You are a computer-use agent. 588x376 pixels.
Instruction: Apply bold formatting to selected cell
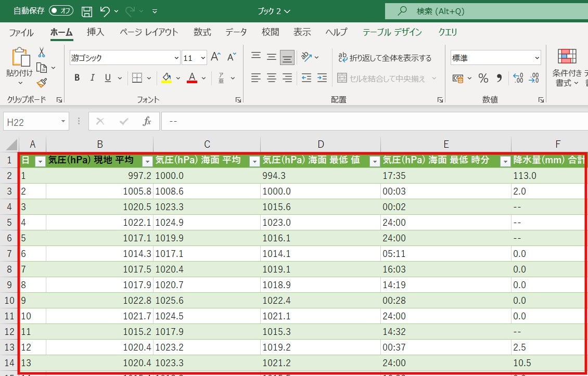tap(77, 77)
